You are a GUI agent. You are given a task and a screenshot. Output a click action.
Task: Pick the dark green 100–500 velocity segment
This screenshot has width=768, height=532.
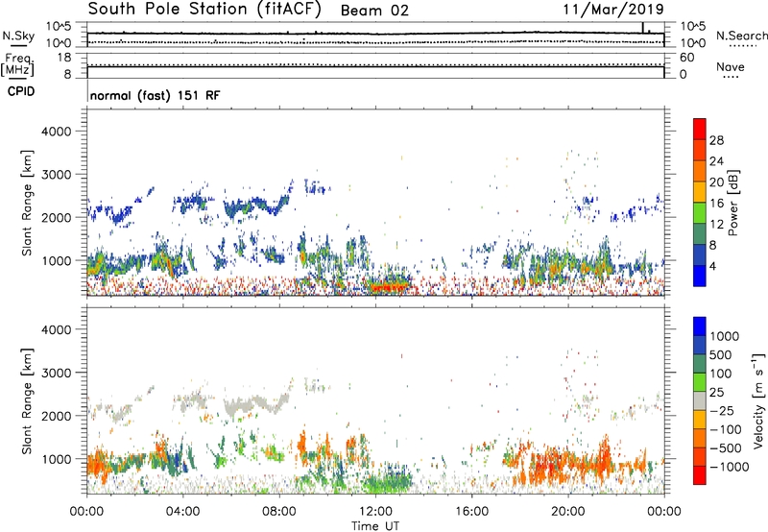(x=700, y=364)
